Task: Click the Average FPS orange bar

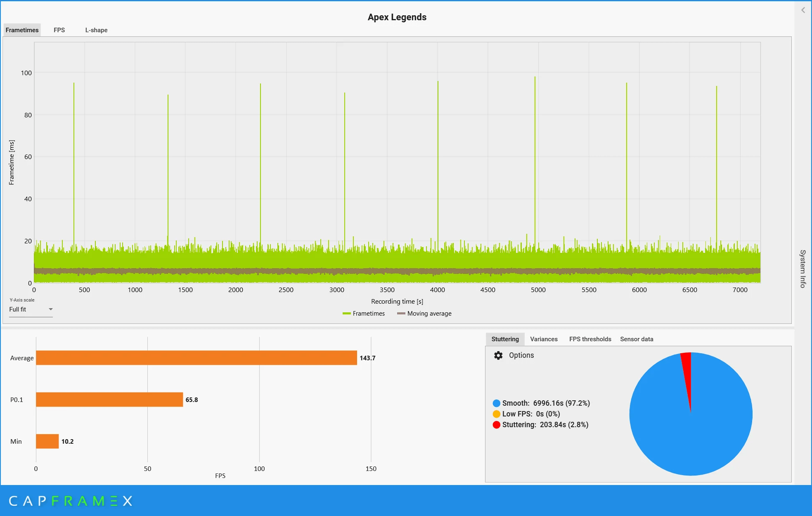Action: coord(196,358)
